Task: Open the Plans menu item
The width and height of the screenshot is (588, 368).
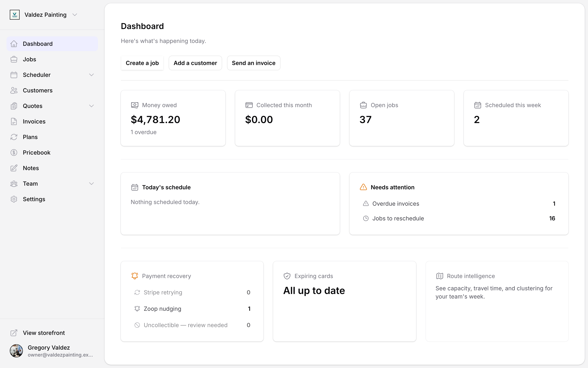Action: coord(52,137)
